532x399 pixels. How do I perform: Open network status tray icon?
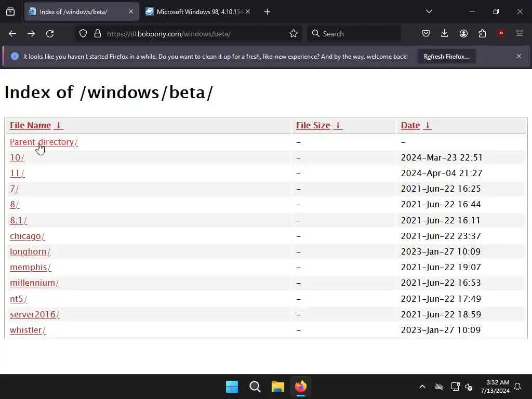[x=455, y=387]
